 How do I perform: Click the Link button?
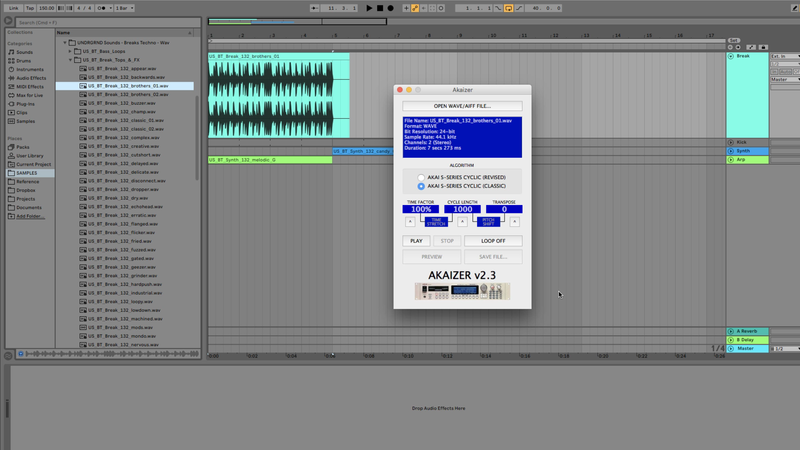[14, 8]
